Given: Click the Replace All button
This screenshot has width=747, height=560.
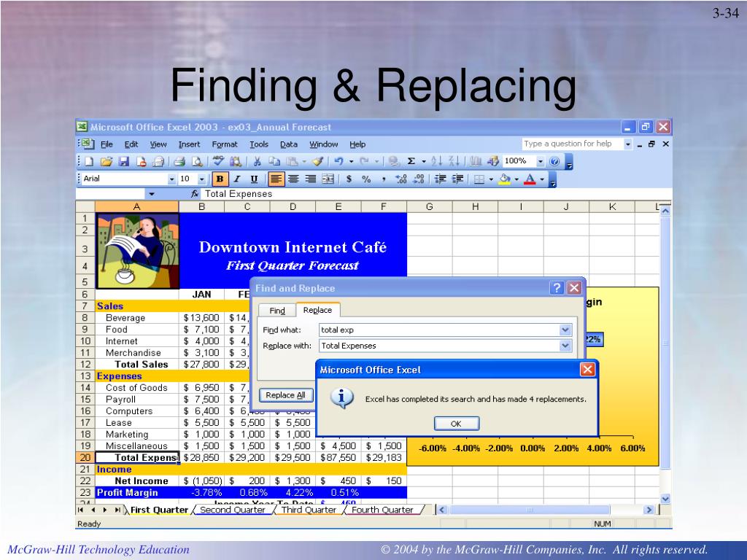Looking at the screenshot, I should [x=285, y=395].
